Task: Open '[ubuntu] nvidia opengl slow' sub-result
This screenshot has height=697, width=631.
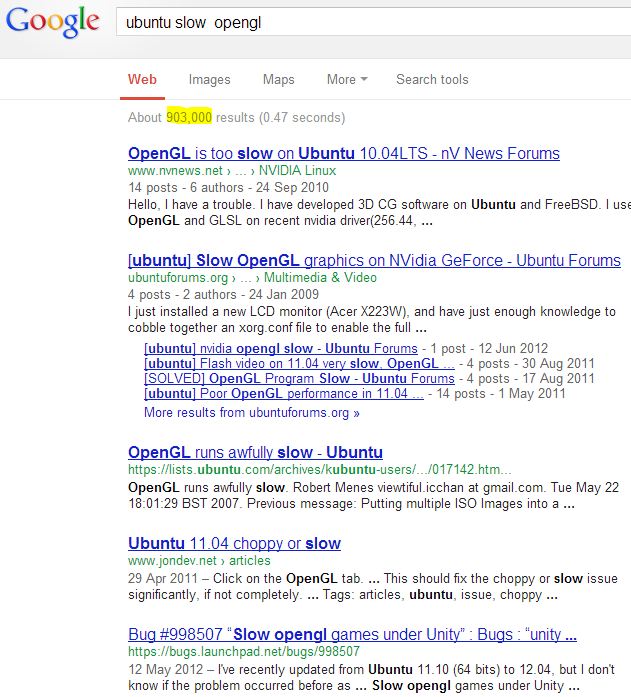Action: 281,348
